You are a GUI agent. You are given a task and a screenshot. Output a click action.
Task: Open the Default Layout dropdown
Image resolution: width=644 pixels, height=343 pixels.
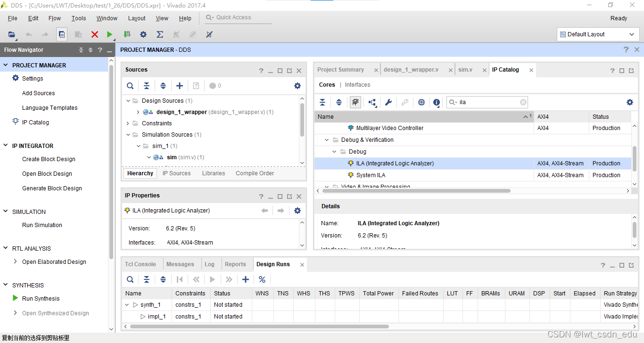coord(598,34)
